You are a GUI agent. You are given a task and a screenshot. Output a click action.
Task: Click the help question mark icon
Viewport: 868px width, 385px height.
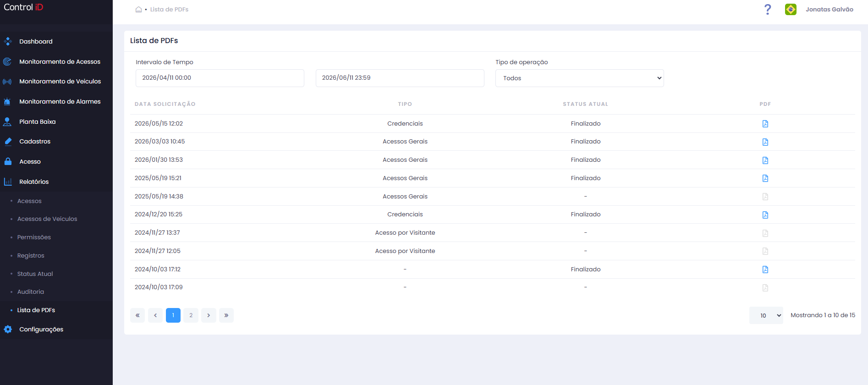tap(768, 9)
